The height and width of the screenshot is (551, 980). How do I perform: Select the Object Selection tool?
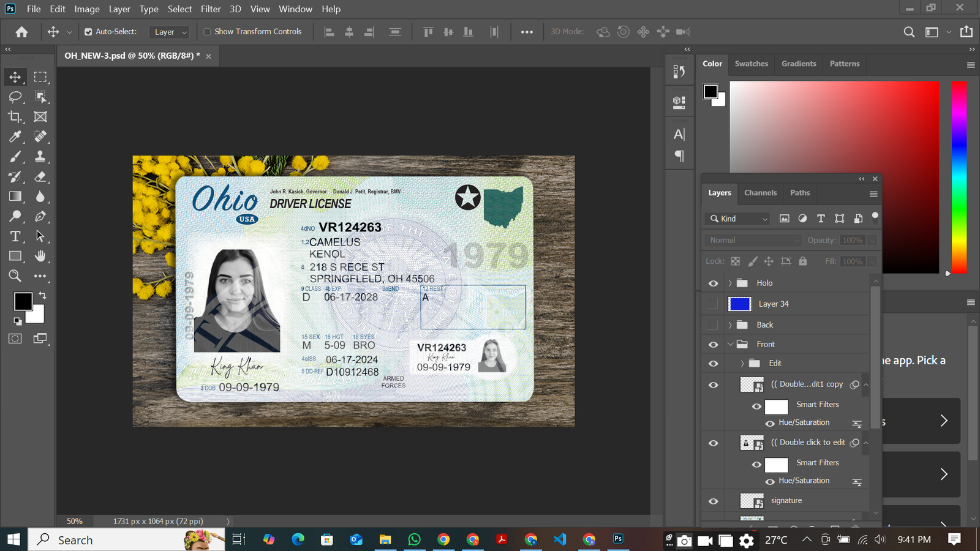click(x=40, y=97)
